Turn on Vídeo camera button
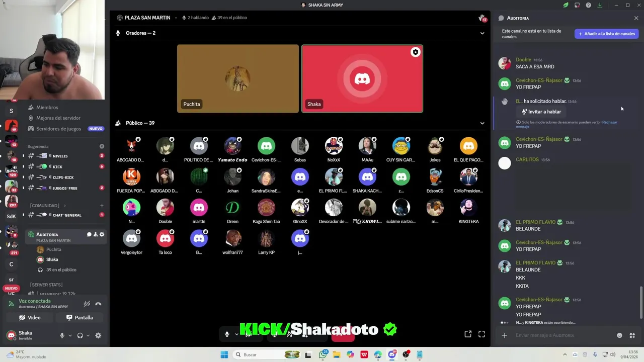Viewport: 644px width, 362px height. tap(30, 318)
